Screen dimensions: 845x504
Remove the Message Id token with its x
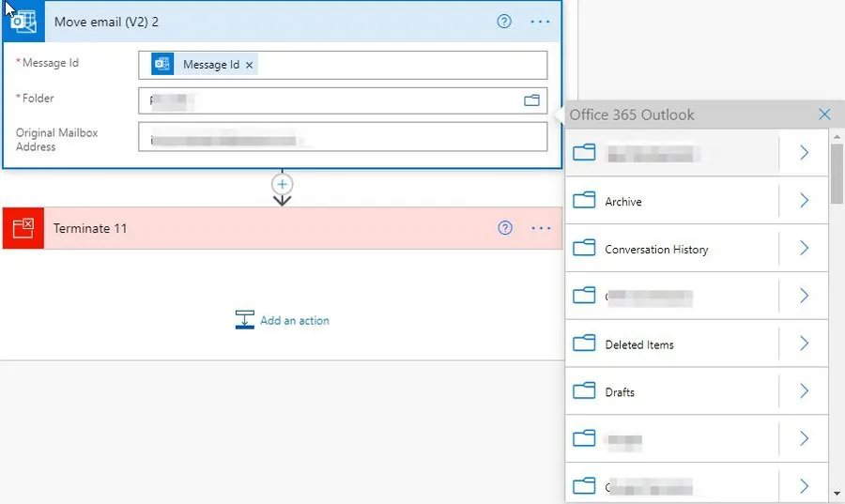pyautogui.click(x=250, y=65)
